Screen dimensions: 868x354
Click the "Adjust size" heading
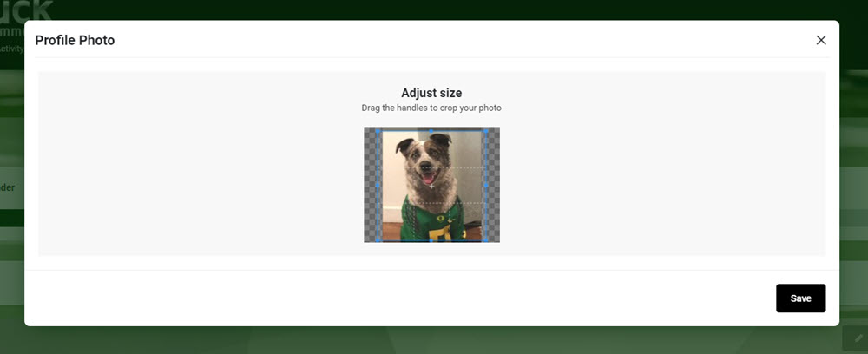pyautogui.click(x=431, y=93)
